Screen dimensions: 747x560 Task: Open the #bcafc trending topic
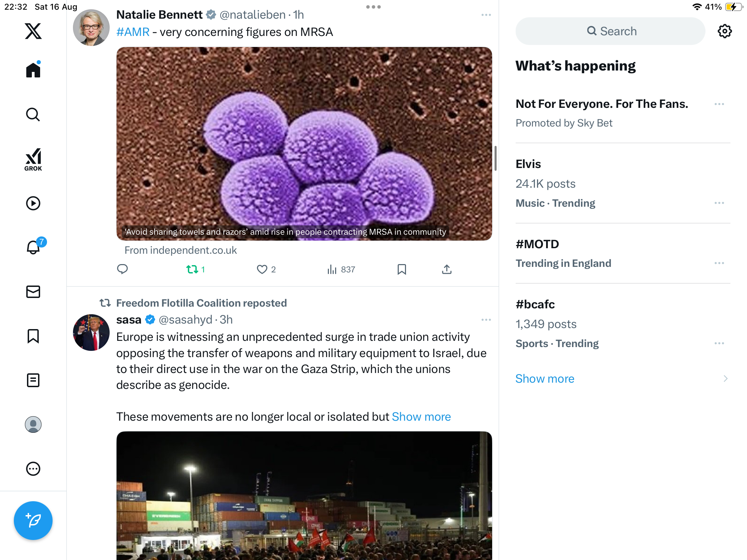535,304
